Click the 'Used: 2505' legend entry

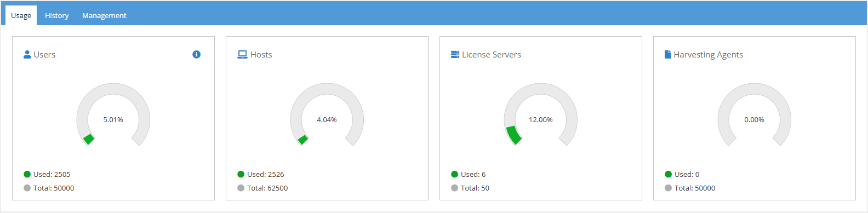pyautogui.click(x=47, y=174)
